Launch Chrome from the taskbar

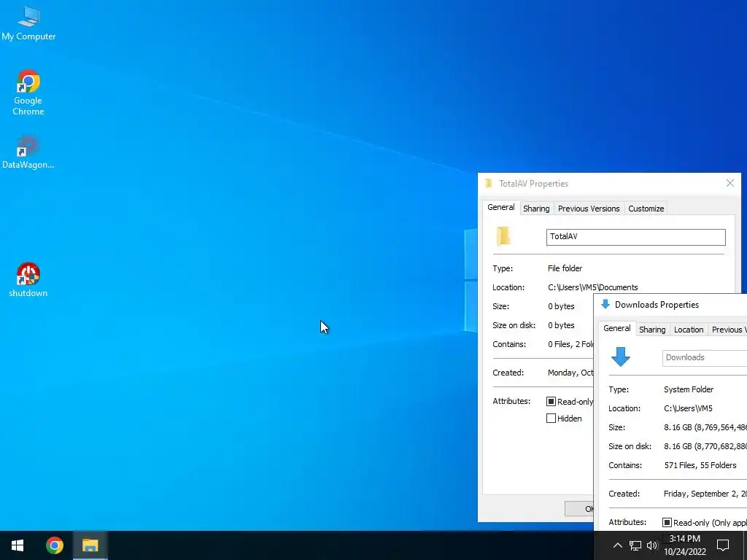pyautogui.click(x=54, y=545)
